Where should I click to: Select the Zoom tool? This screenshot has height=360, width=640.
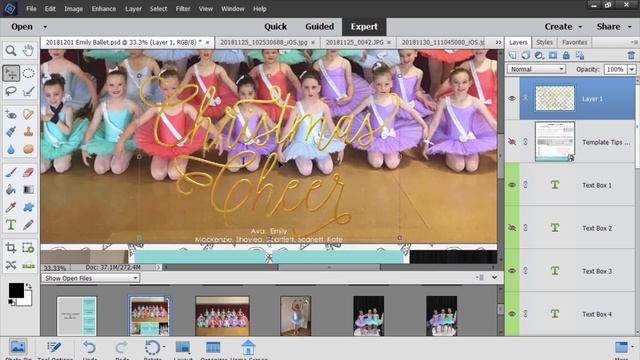[x=11, y=51]
